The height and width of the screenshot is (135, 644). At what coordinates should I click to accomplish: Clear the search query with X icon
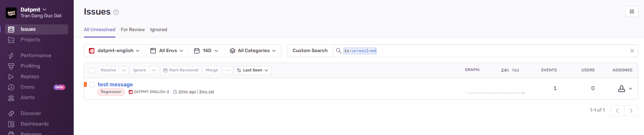coord(632,51)
